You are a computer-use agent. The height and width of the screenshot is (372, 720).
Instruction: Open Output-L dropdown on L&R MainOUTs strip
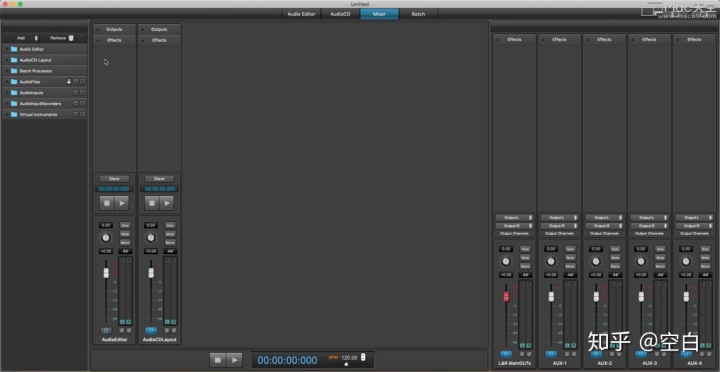(514, 218)
